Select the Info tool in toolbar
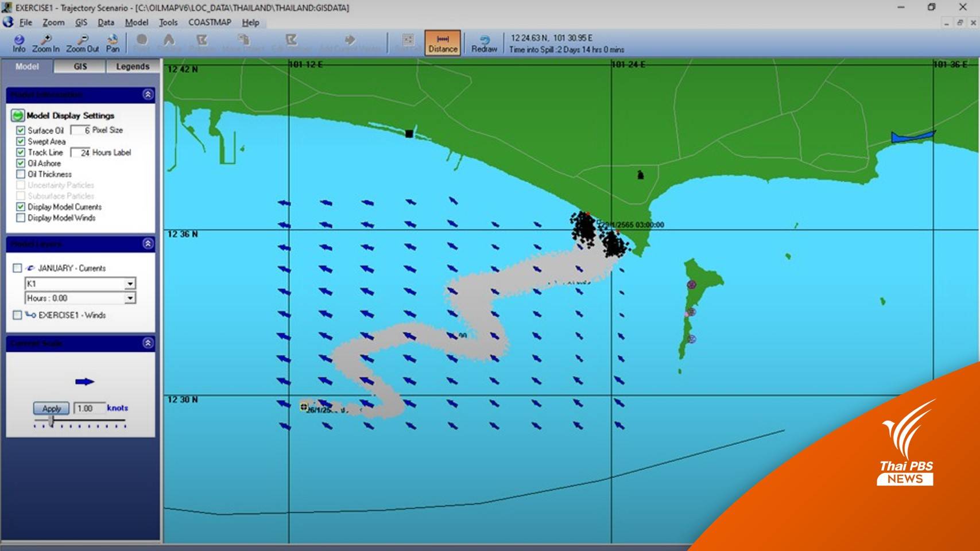This screenshot has width=980, height=551. click(x=19, y=43)
